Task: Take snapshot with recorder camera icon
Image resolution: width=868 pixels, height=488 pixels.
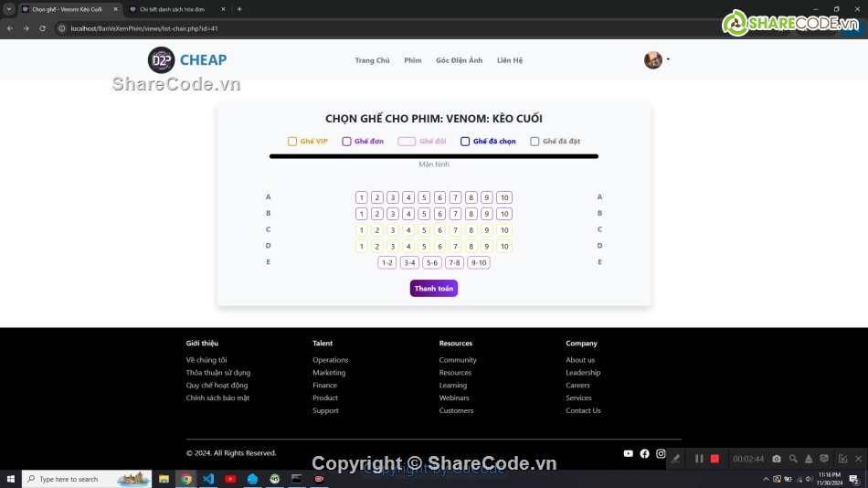Action: [777, 459]
